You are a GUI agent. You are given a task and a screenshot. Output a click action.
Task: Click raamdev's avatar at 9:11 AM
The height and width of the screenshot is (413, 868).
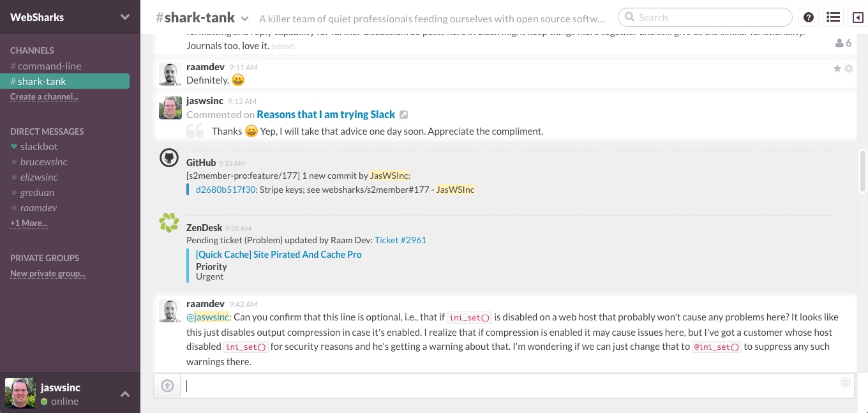coord(169,74)
